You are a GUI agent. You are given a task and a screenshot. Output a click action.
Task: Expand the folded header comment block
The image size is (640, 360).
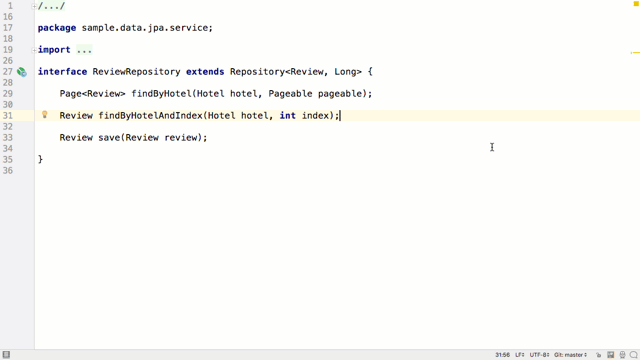point(34,6)
